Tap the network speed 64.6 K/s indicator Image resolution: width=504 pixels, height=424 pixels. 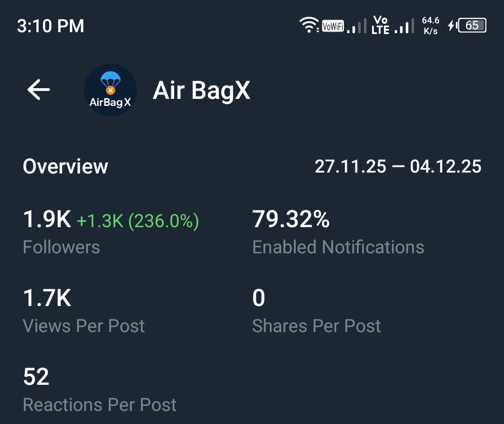click(x=429, y=25)
